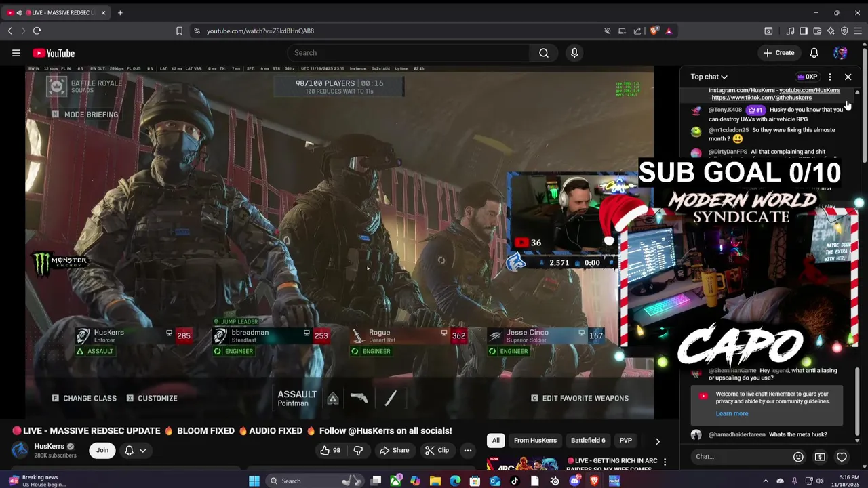Open Brave Wallet icon
The image size is (868, 488).
coord(817,30)
